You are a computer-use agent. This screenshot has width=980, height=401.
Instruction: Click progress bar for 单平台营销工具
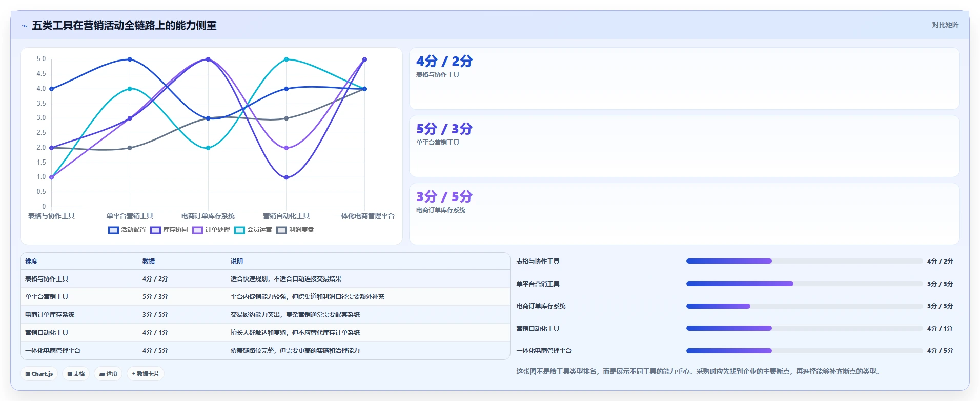pos(804,284)
